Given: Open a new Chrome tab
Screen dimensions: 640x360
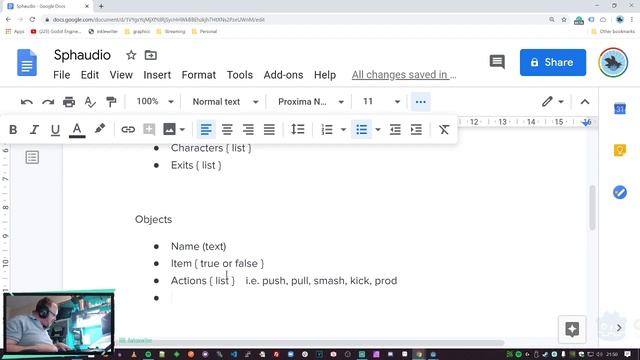Looking at the screenshot, I should [101, 6].
